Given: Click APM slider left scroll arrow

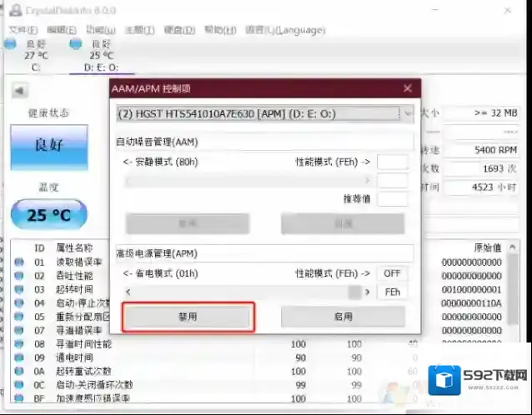Looking at the screenshot, I should pos(128,292).
